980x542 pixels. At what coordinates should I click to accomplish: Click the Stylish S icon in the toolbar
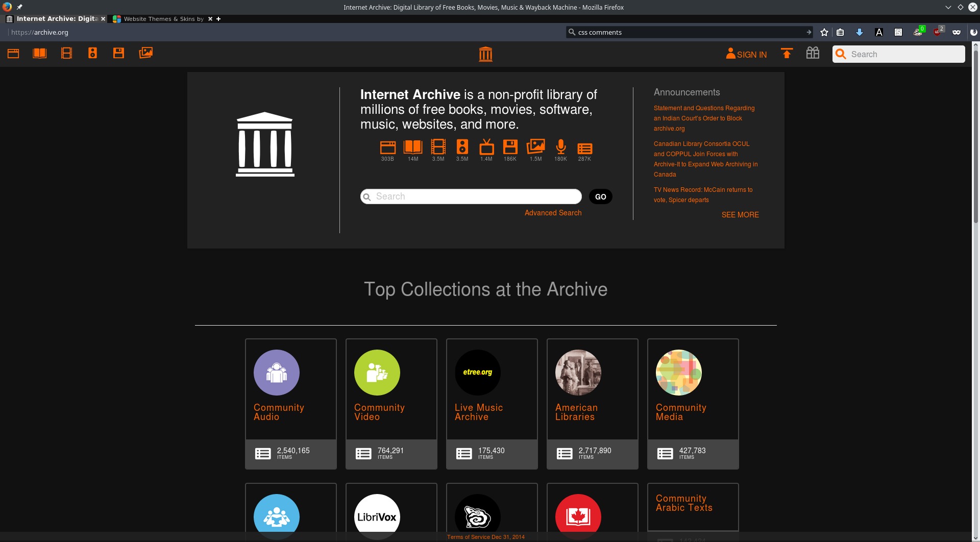coord(898,32)
